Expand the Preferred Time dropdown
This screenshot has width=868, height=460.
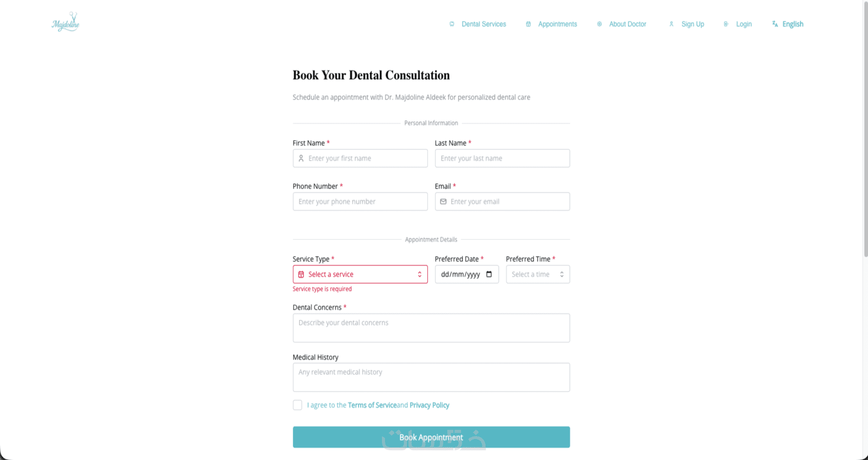point(538,274)
